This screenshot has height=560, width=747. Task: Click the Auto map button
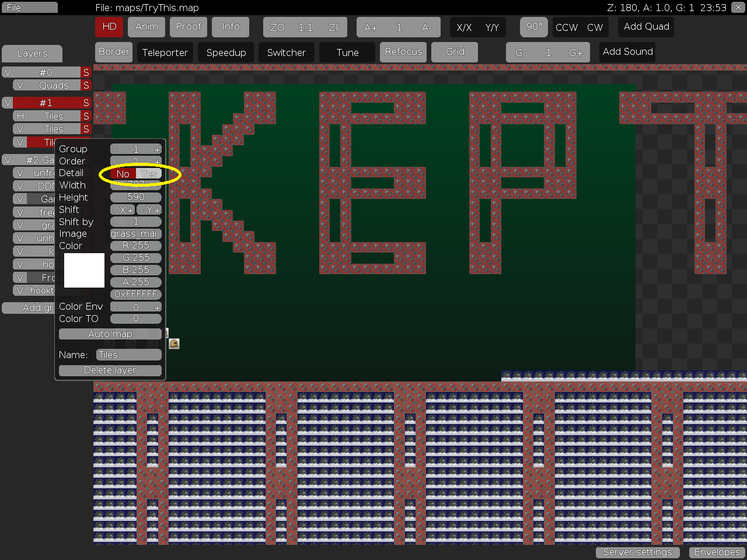pyautogui.click(x=110, y=334)
